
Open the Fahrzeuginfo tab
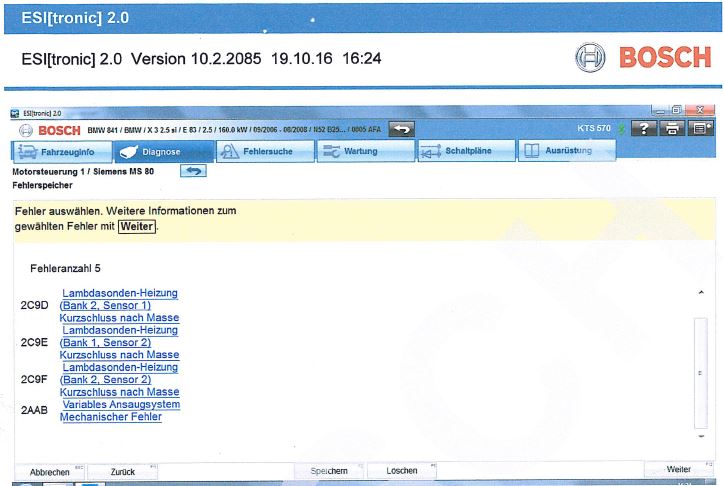pos(62,152)
